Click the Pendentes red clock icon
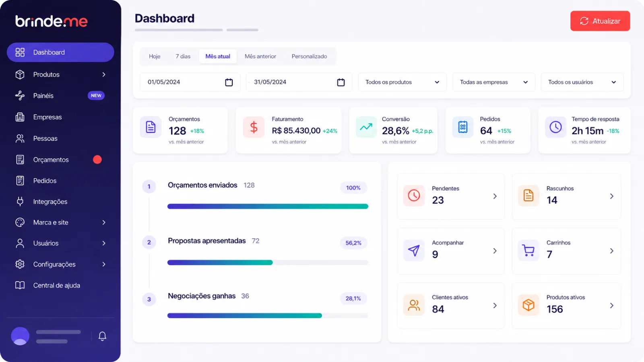Screen dimensions: 644x362 tap(414, 195)
